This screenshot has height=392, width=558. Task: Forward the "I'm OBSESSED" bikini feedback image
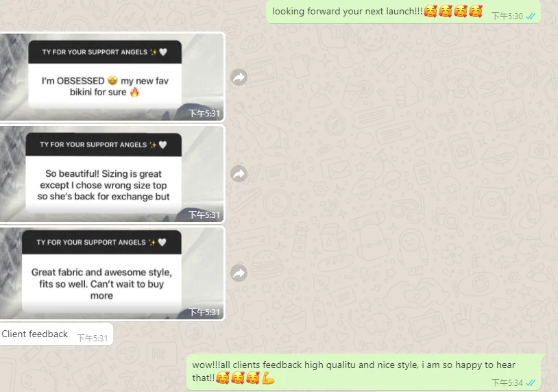(239, 77)
